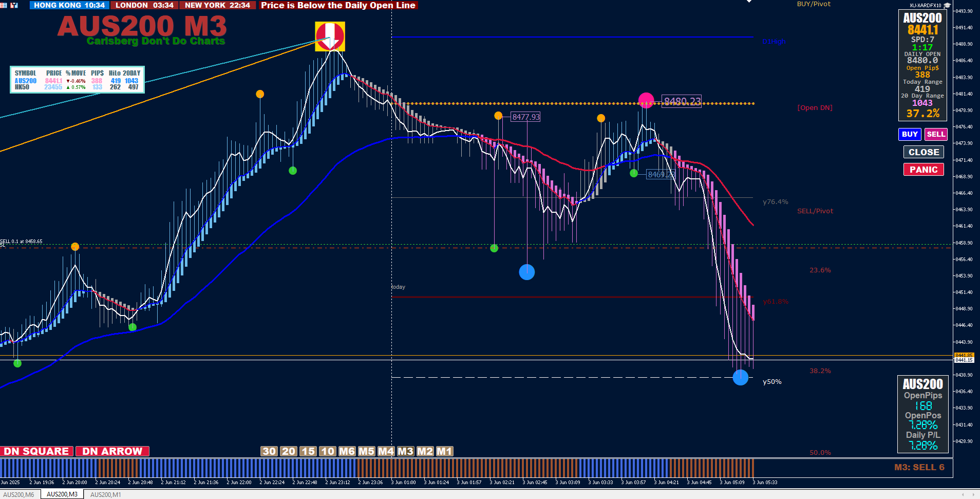980x499 pixels.
Task: Toggle the DN SQUARE indicator
Action: point(36,451)
